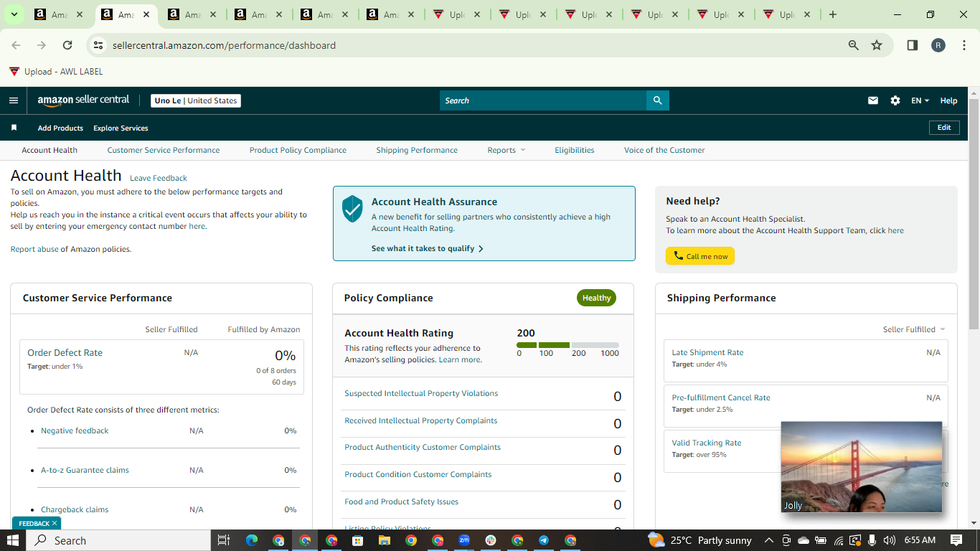The image size is (980, 551).
Task: Open the EN language dropdown
Action: pyautogui.click(x=920, y=100)
